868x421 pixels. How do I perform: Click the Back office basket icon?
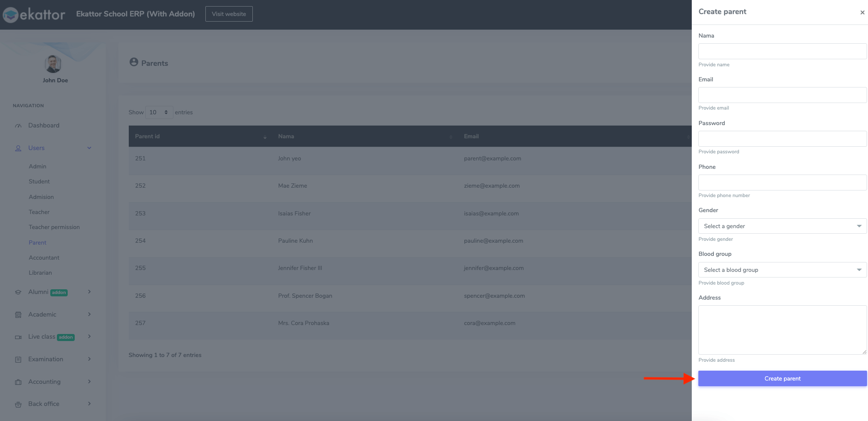[18, 404]
